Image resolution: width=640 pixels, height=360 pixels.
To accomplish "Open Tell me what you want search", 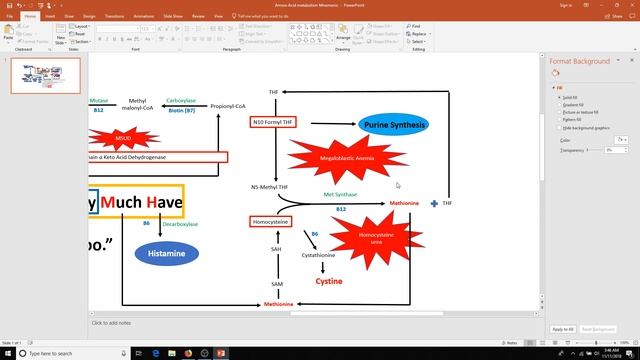I will [260, 16].
